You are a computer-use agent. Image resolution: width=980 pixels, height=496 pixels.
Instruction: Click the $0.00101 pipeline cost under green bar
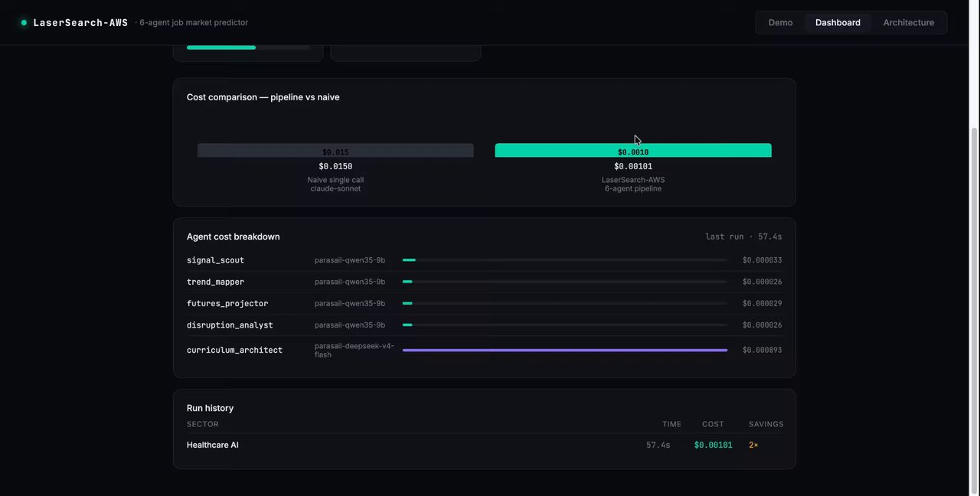pyautogui.click(x=633, y=166)
